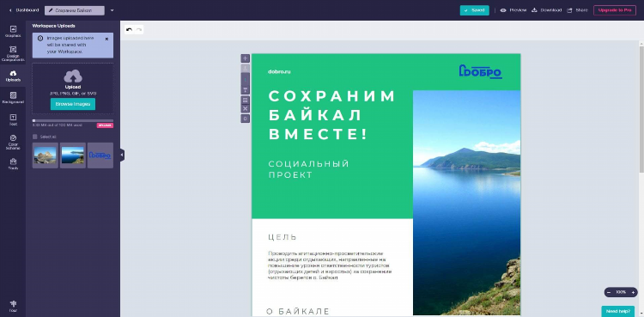Open the Design Components panel
Image resolution: width=644 pixels, height=317 pixels.
(x=13, y=53)
